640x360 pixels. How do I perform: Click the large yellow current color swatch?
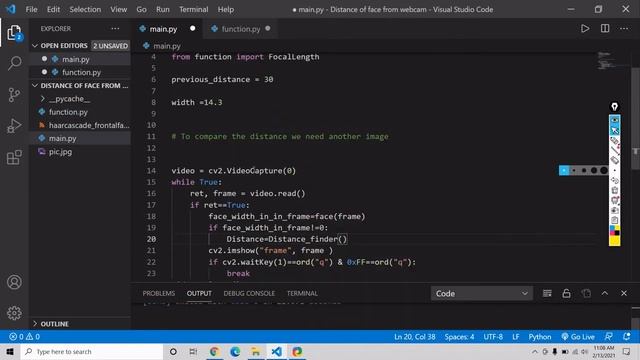click(x=614, y=240)
